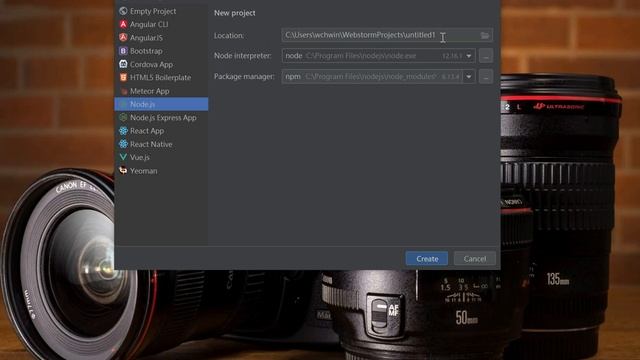Image resolution: width=640 pixels, height=360 pixels.
Task: Browse for Node interpreter with ellipsis button
Action: (x=486, y=56)
